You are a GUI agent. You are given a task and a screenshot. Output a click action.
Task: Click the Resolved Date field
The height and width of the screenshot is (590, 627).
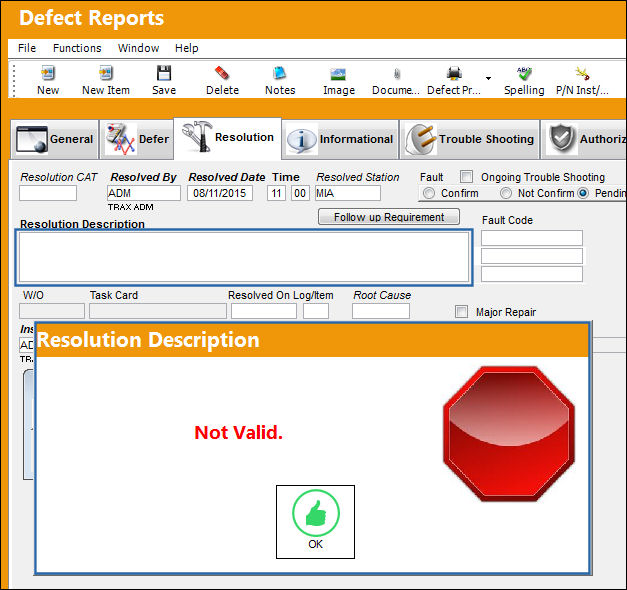pyautogui.click(x=220, y=193)
